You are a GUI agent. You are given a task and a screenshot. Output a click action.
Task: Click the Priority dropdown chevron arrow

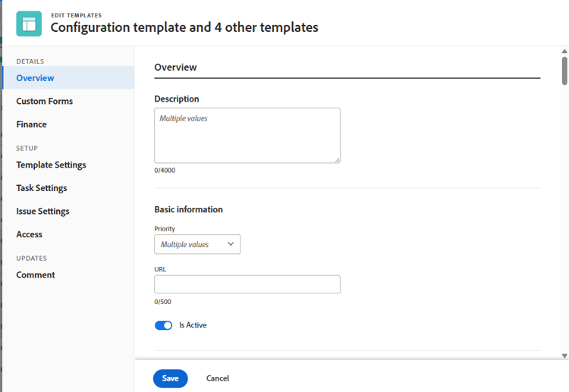231,244
